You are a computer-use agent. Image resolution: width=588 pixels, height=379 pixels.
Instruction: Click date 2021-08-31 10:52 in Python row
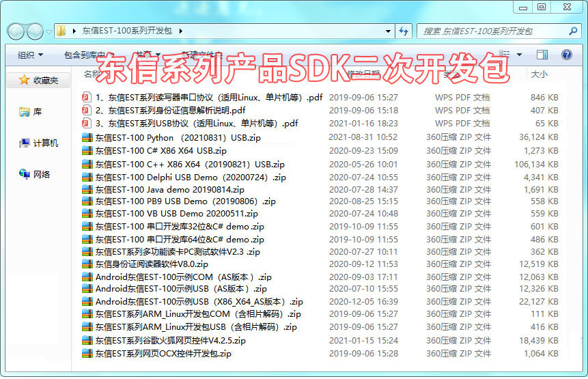[x=363, y=137]
